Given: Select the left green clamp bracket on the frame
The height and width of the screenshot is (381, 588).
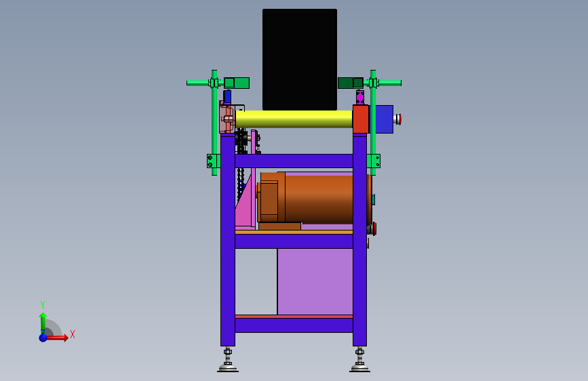Looking at the screenshot, I should coord(214,161).
